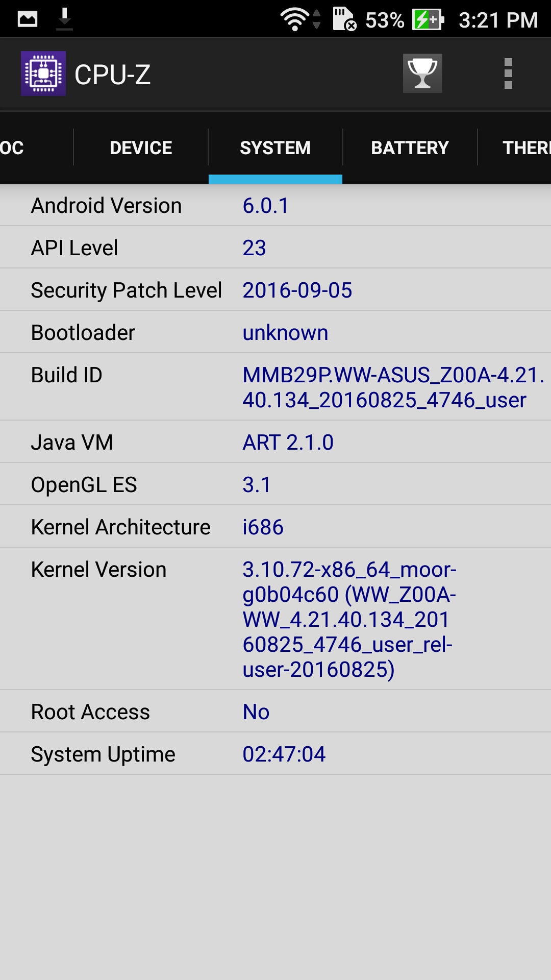Tap the Root Access row
The image size is (551, 980).
(x=275, y=712)
